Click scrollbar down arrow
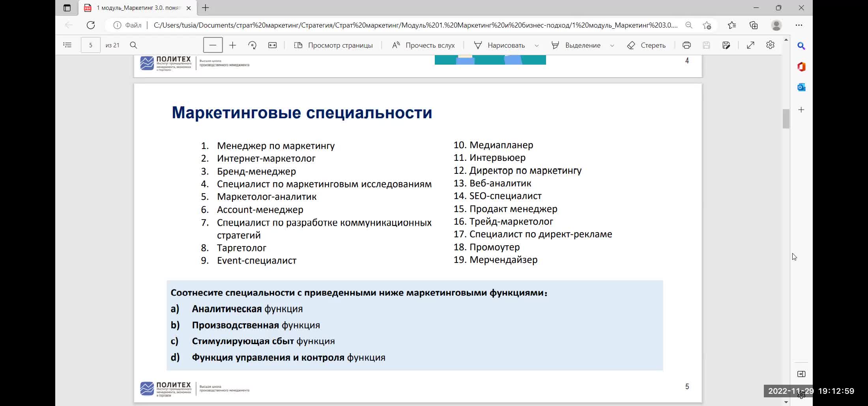868x406 pixels. (786, 402)
